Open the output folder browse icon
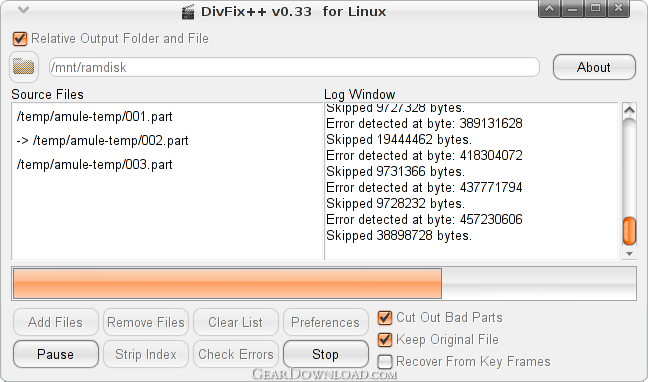Viewport: 648px width, 382px height. coord(24,67)
